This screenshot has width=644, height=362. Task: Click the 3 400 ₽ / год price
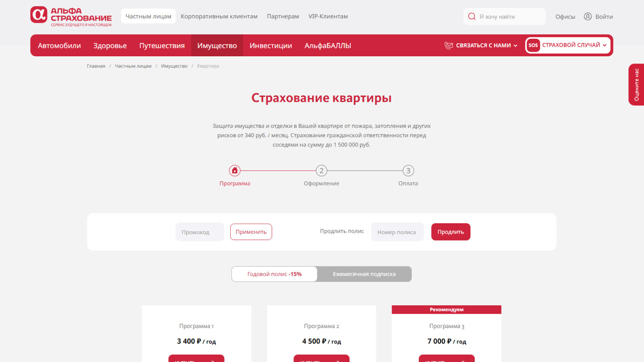click(196, 341)
